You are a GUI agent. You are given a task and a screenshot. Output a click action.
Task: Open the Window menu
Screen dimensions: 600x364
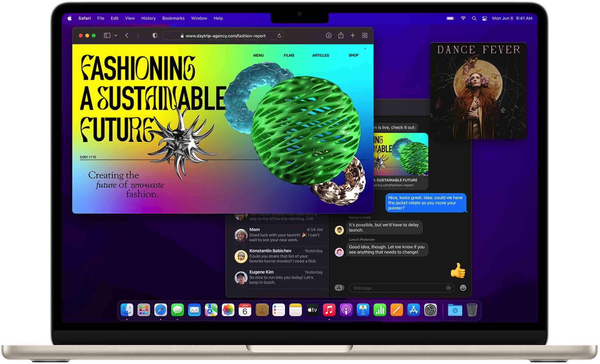pos(199,18)
